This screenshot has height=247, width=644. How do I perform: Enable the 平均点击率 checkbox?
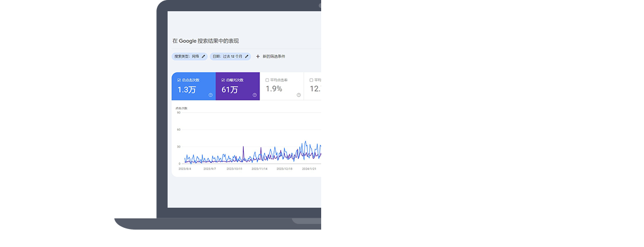267,80
